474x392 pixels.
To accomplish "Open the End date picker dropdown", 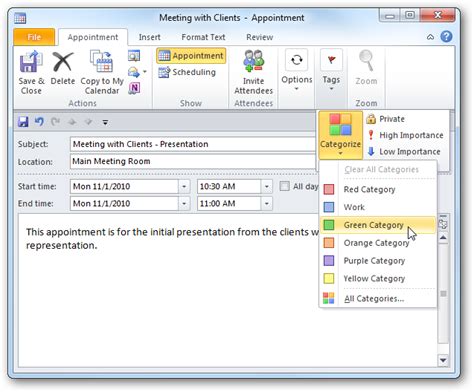I will coord(184,204).
